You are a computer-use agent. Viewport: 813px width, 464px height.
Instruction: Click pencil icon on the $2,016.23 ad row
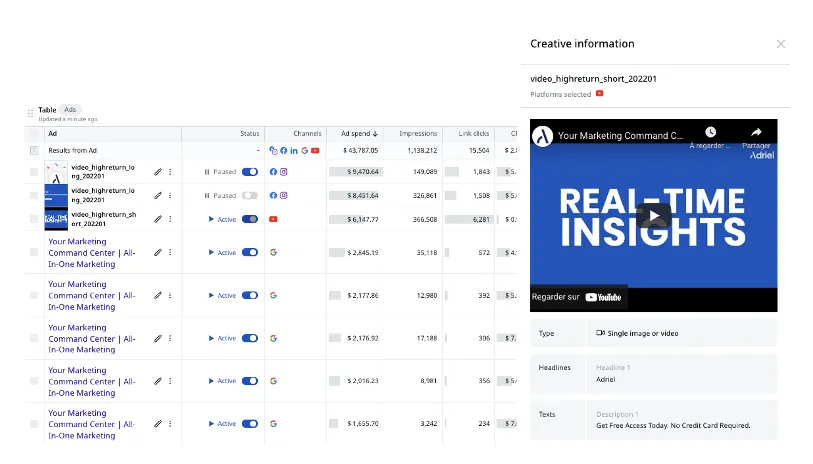coord(158,381)
